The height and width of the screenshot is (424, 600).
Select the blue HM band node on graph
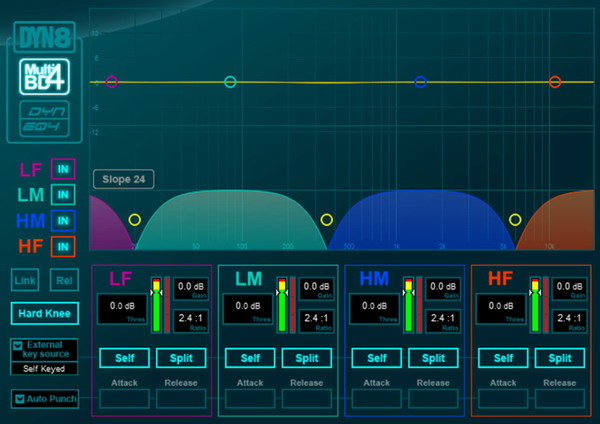coord(421,82)
